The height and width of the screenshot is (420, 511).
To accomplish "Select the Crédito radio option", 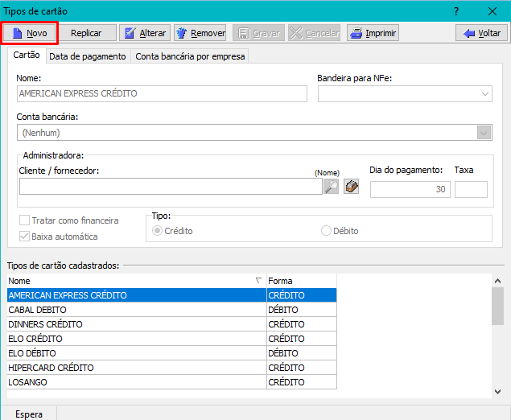I will [157, 231].
